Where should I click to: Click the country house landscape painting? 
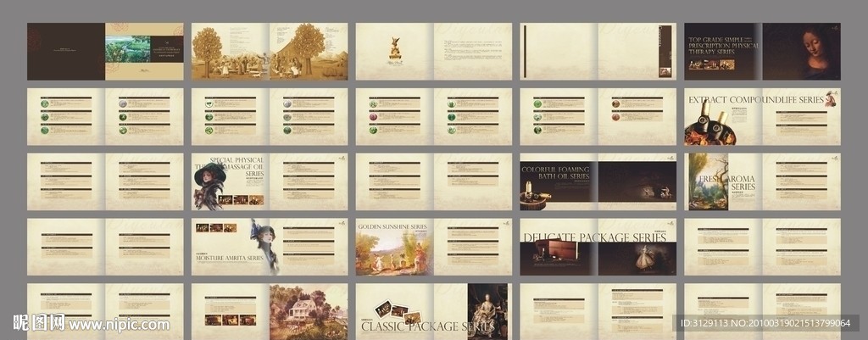[309, 312]
